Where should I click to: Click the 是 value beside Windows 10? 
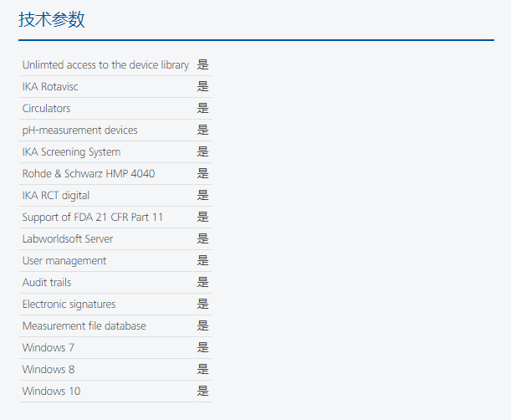tap(202, 392)
